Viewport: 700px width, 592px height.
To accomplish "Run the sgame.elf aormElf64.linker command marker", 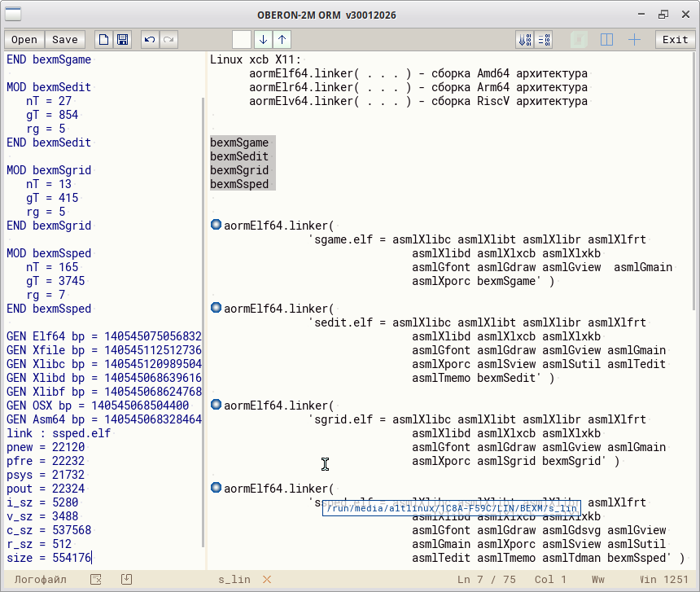I will click(x=216, y=225).
